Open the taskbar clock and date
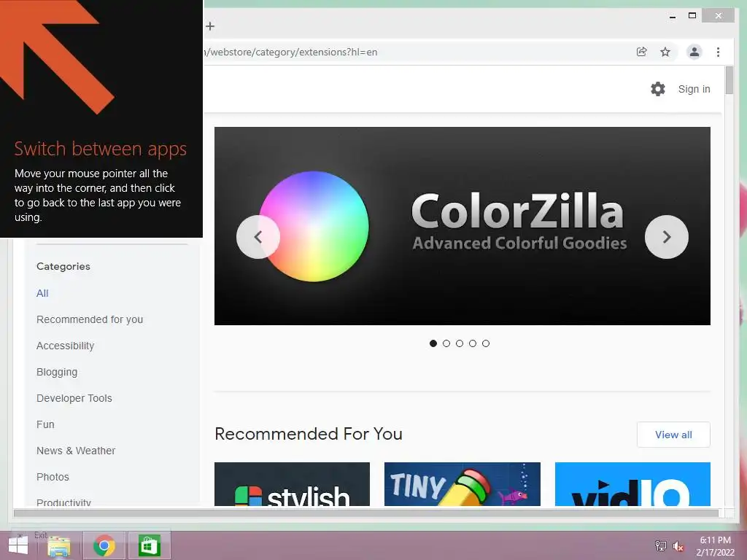The width and height of the screenshot is (747, 560). [715, 546]
